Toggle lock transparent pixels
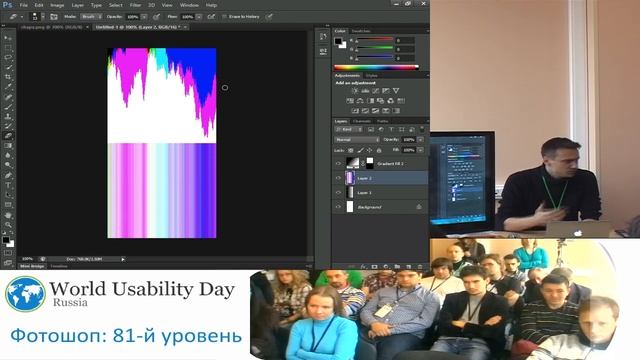 point(351,150)
